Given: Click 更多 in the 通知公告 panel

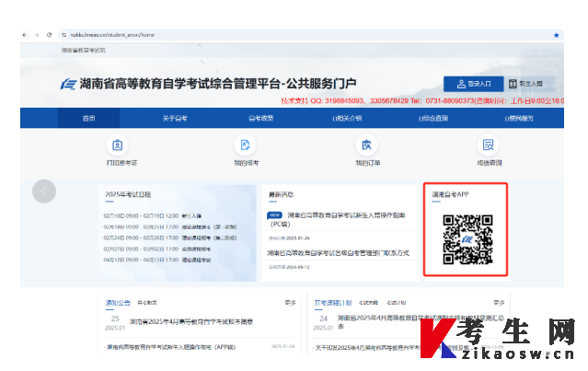Looking at the screenshot, I should (290, 303).
